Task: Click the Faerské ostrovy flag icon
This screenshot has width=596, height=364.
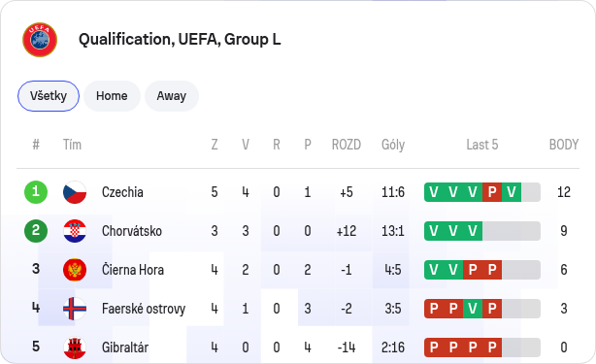Action: coord(75,309)
